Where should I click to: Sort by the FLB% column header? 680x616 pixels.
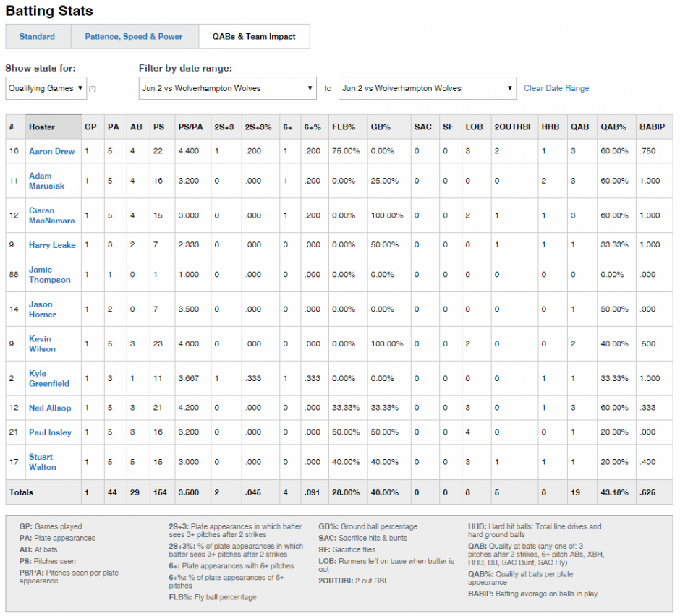(348, 127)
